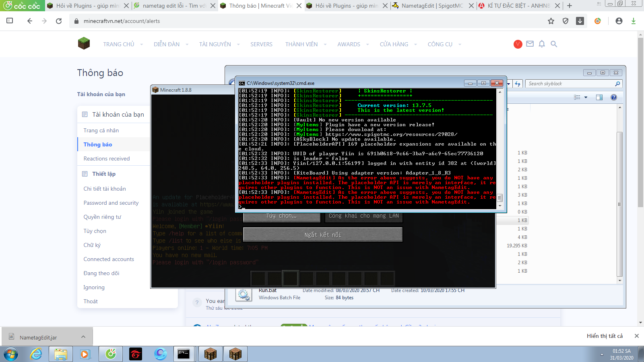Click the site search magnifier icon
644x362 pixels.
click(x=554, y=44)
